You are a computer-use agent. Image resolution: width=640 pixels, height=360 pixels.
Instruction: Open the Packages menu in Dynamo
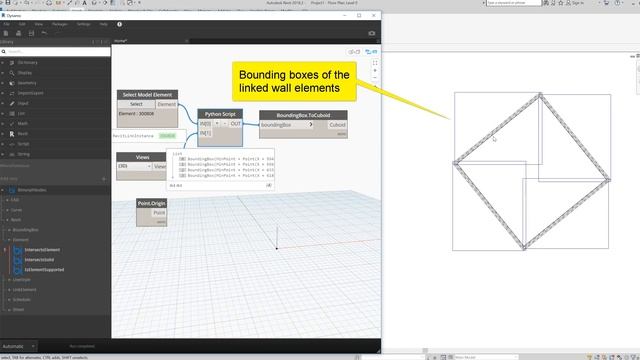click(x=60, y=24)
